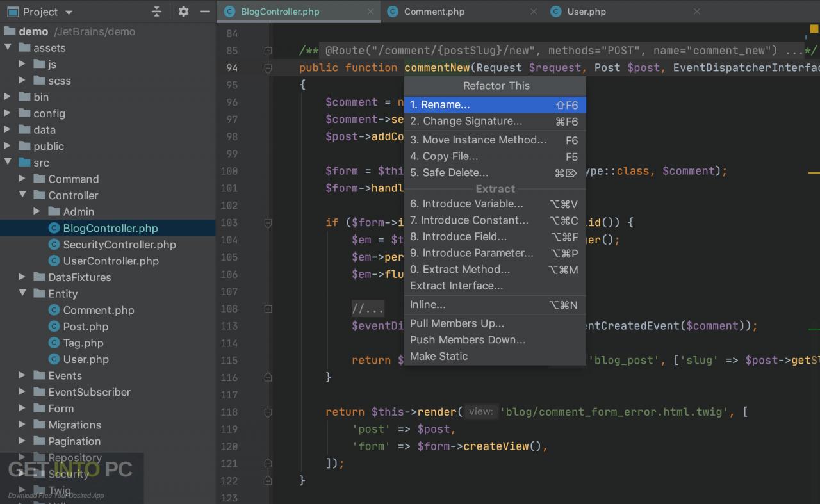
Task: Collapse the assets folder
Action: (x=8, y=47)
